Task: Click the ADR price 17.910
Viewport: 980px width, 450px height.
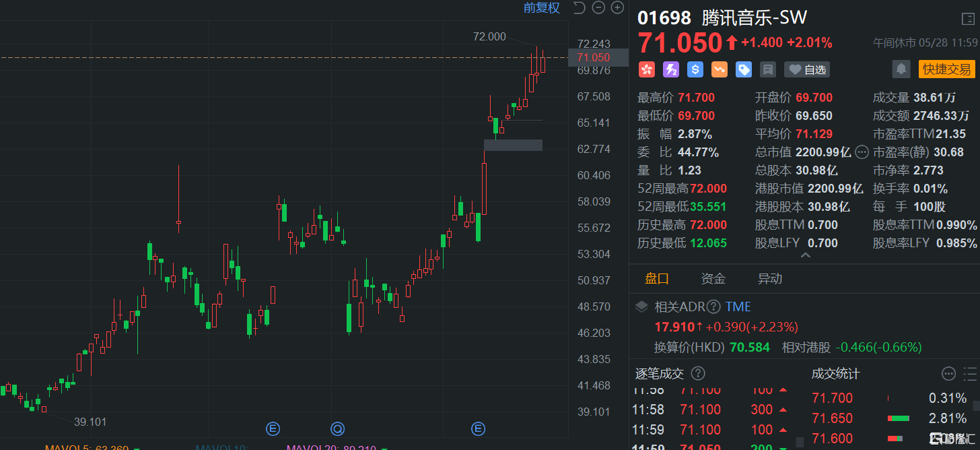Action: tap(675, 327)
